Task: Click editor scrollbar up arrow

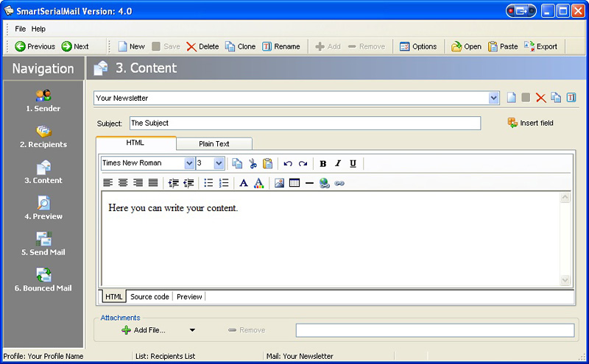Action: (565, 197)
